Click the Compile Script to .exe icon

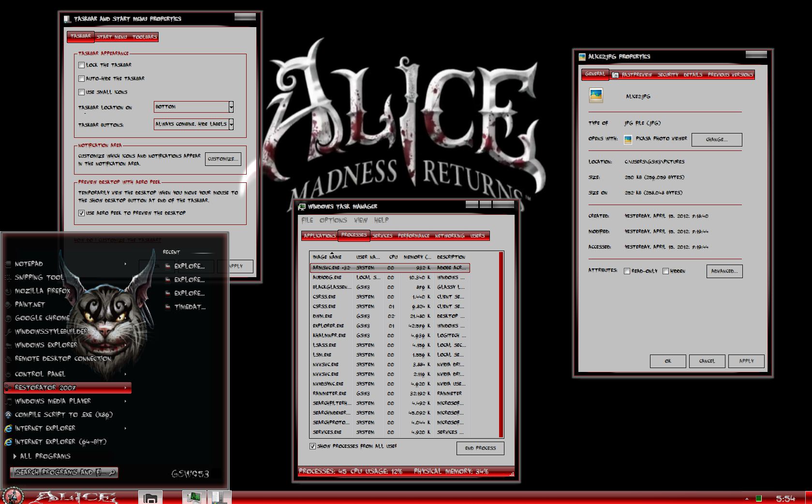tap(8, 415)
